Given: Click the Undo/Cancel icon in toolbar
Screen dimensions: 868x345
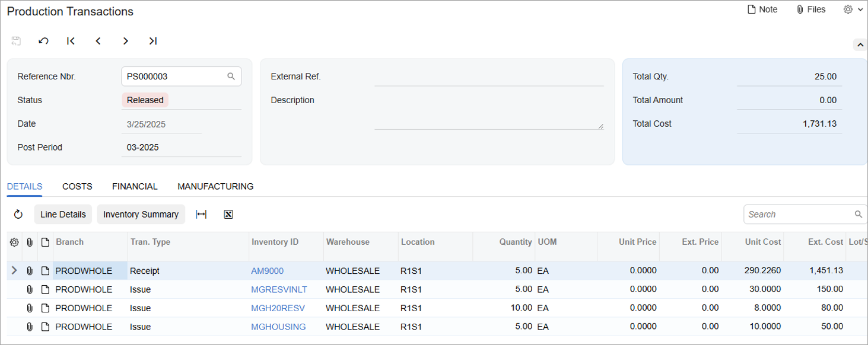Looking at the screenshot, I should pyautogui.click(x=43, y=41).
